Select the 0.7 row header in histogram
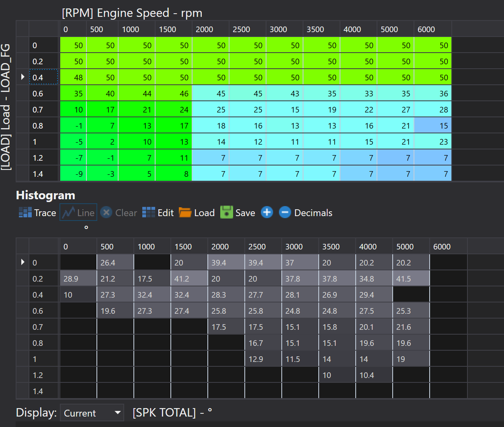Viewport: 504px width, 427px height. (x=44, y=327)
